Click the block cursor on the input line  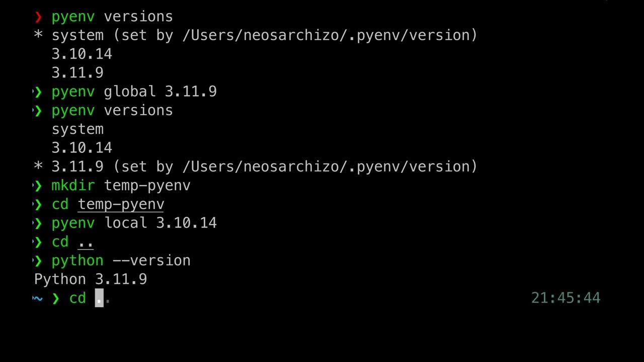coord(99,298)
